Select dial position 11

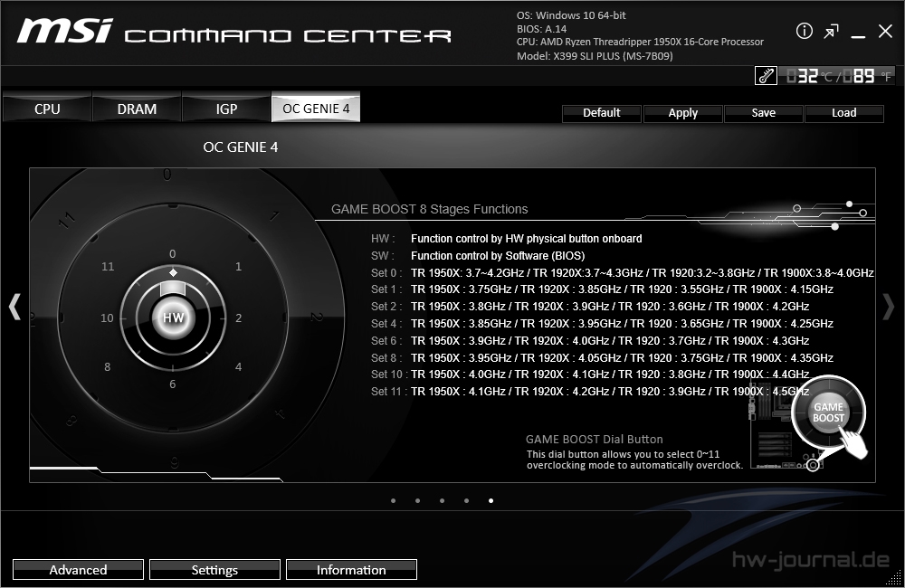pos(108,267)
